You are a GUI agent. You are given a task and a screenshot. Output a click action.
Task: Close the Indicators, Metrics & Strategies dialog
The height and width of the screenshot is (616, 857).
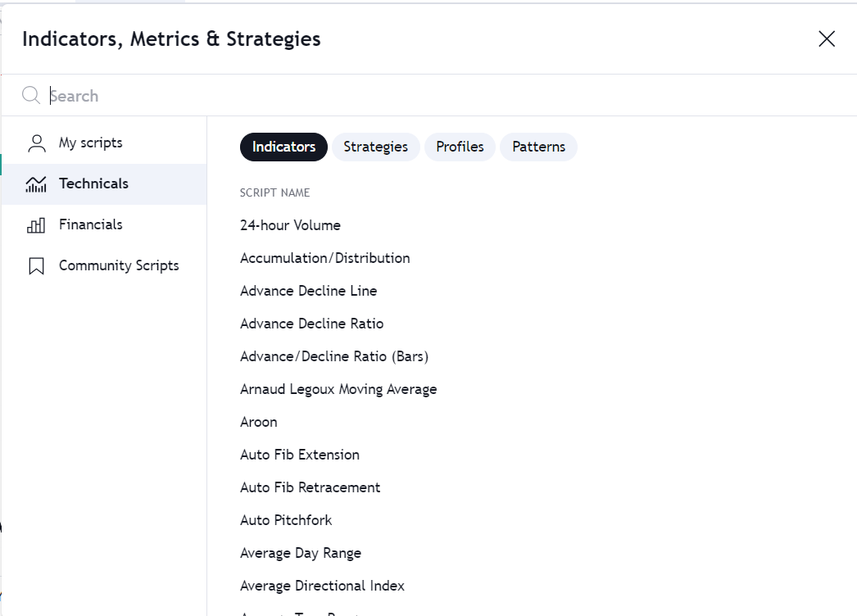point(827,38)
